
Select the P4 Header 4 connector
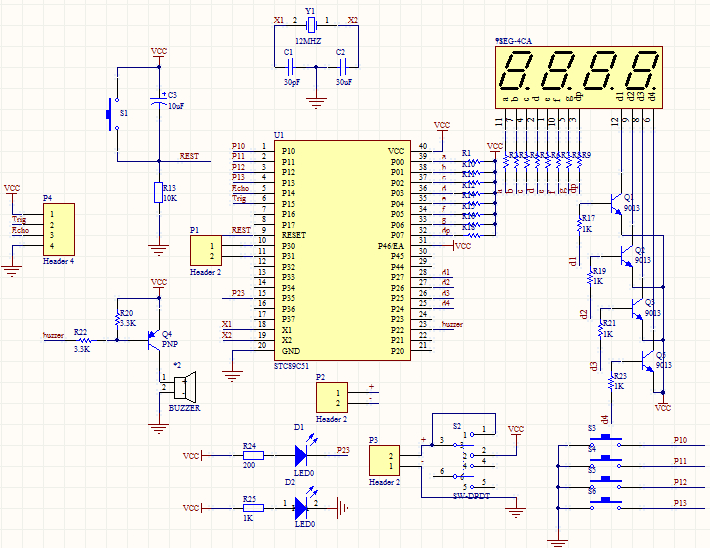point(59,230)
